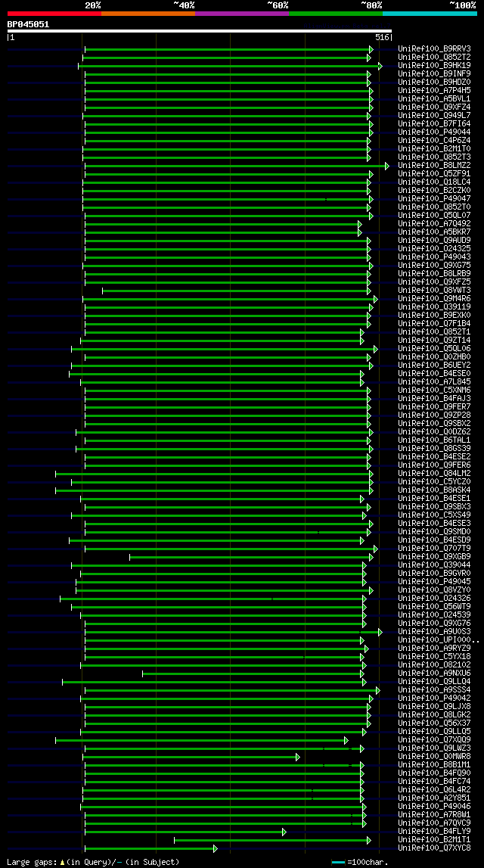Select hit label UniRef100_B4FLY9
484x868 pixels.
[x=434, y=832]
